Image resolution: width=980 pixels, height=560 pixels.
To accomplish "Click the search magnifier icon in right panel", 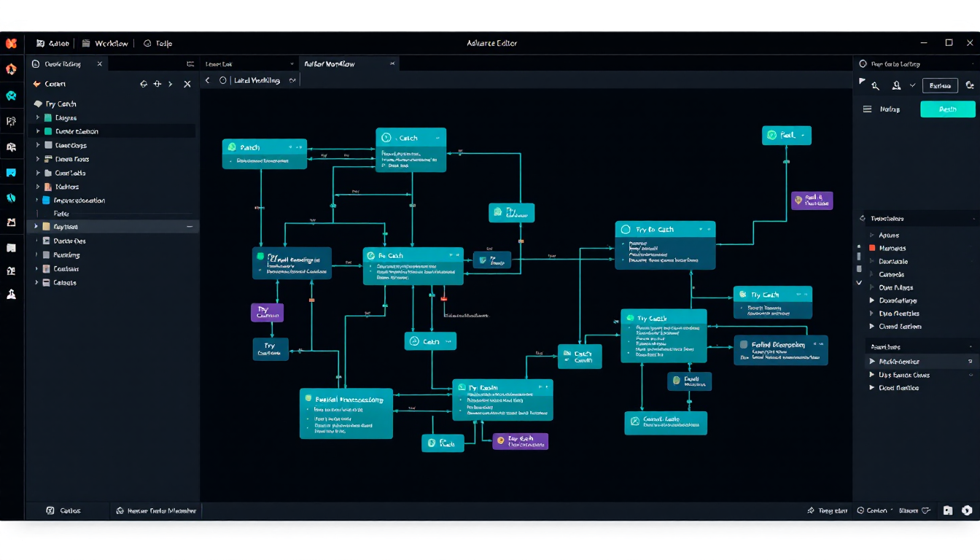I will [875, 86].
